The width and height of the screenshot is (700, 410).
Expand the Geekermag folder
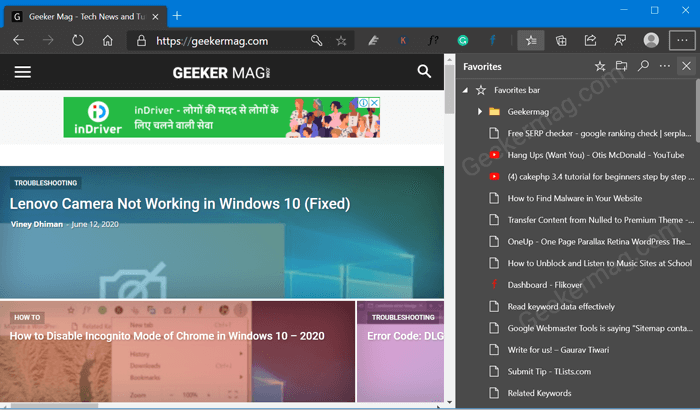click(479, 112)
